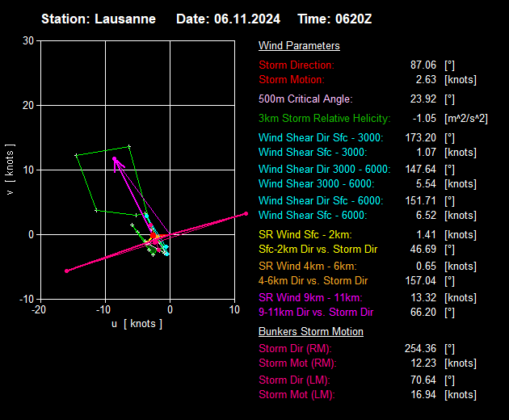Click the value 46.69
Viewport: 509px width, 420px height.
pos(423,250)
